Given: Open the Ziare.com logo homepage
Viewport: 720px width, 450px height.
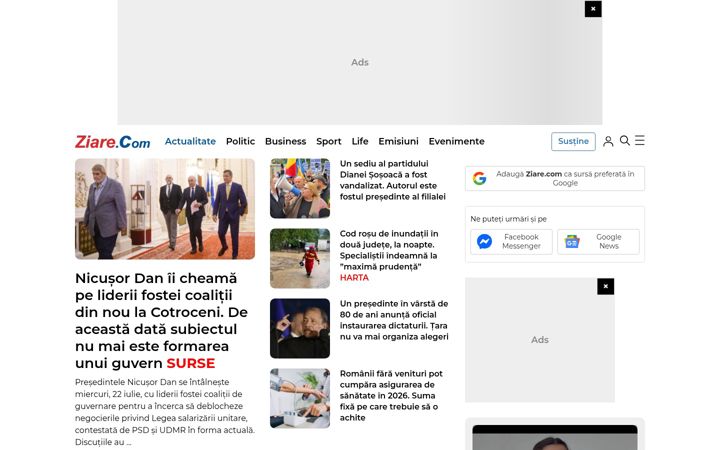Looking at the screenshot, I should coord(112,141).
